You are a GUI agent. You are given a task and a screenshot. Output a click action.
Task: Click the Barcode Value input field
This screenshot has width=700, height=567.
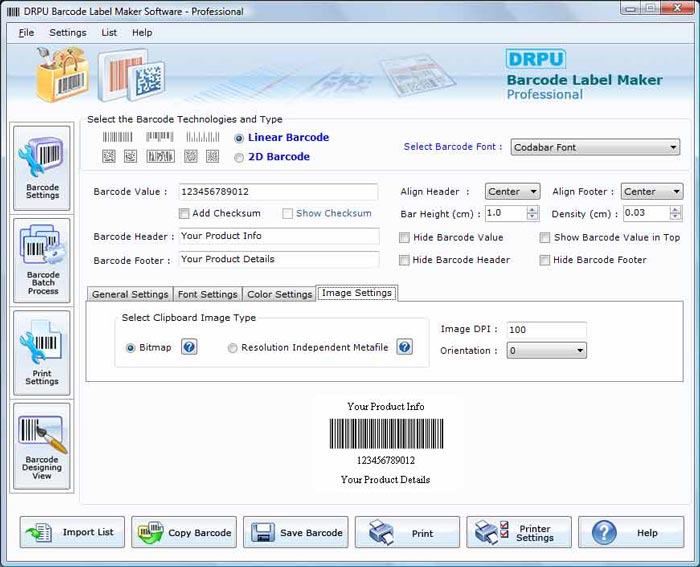pos(278,192)
